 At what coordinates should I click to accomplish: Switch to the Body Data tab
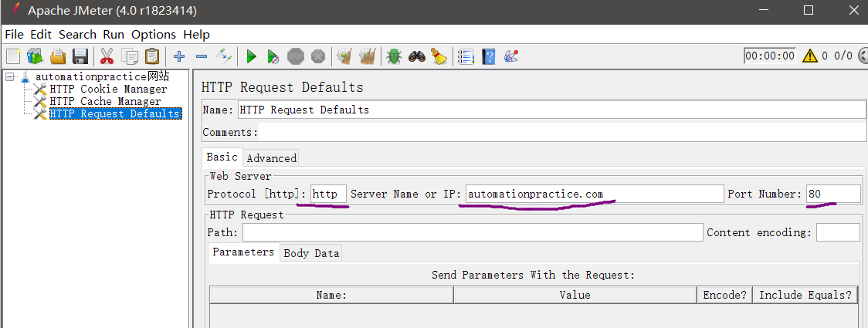[310, 253]
